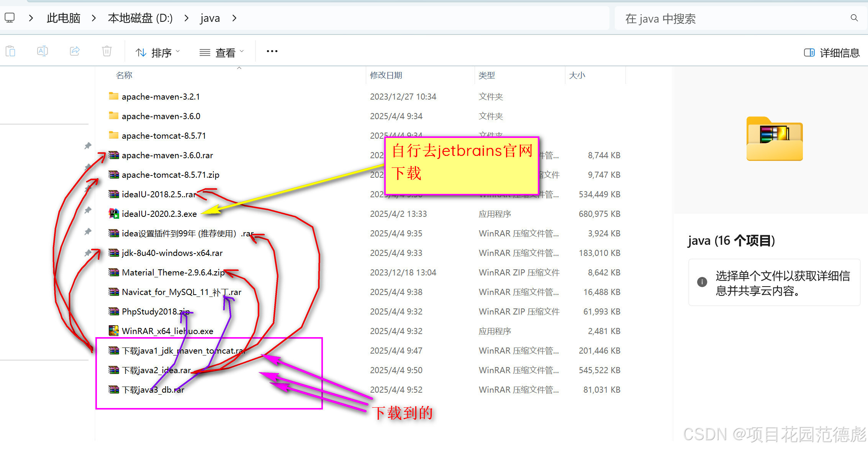
Task: Navigate to 本地磁盘 (D:) breadcrumb
Action: (x=140, y=18)
